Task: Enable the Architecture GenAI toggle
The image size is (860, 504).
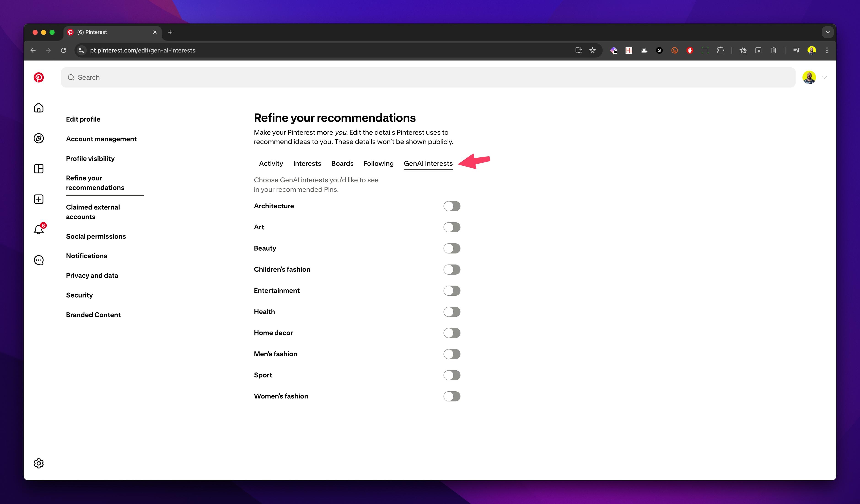Action: [x=451, y=206]
